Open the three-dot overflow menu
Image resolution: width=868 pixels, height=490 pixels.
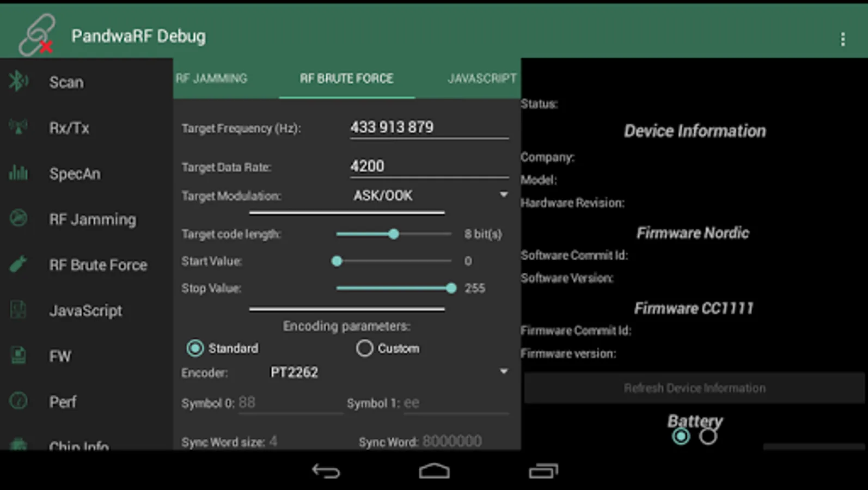[842, 39]
